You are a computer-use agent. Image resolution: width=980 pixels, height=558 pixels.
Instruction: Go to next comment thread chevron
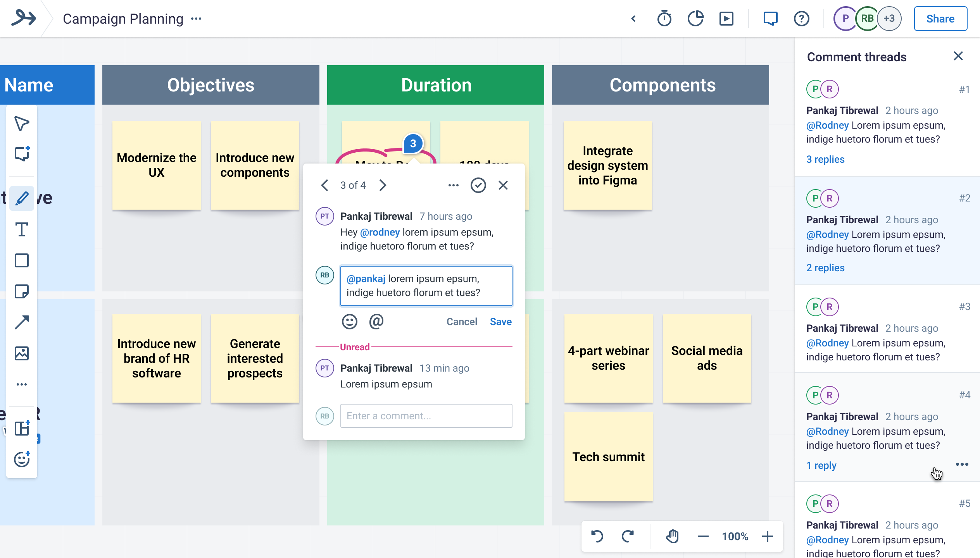point(383,185)
